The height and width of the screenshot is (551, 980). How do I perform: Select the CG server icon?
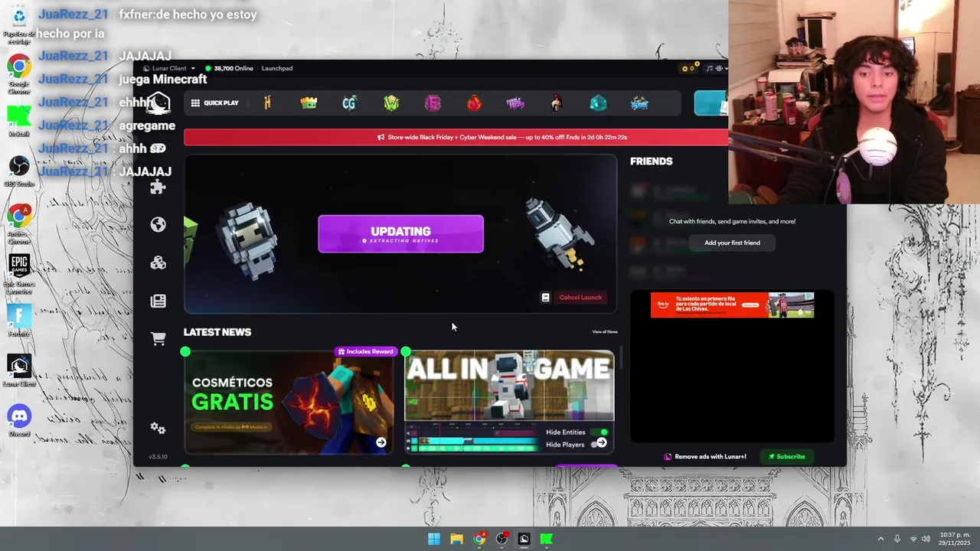tap(350, 103)
